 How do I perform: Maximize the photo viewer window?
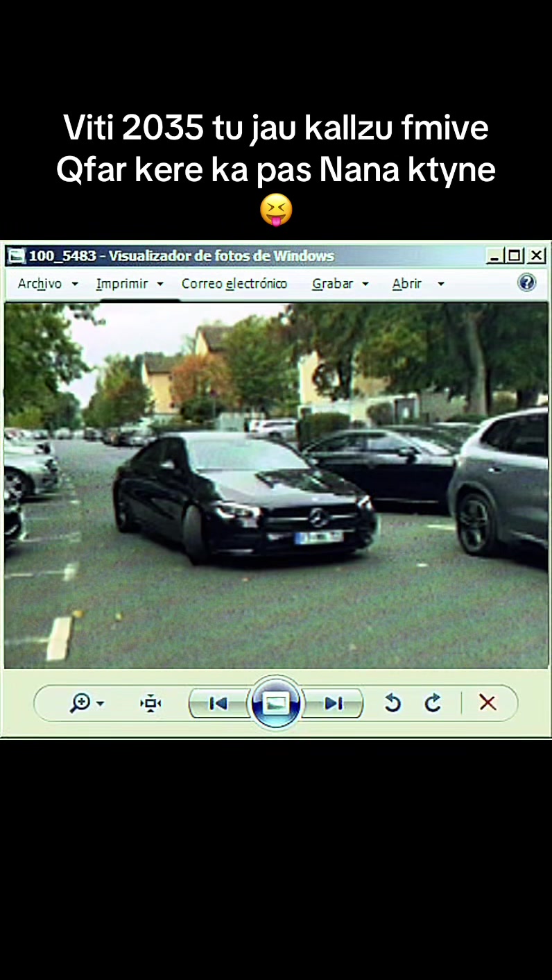(515, 256)
